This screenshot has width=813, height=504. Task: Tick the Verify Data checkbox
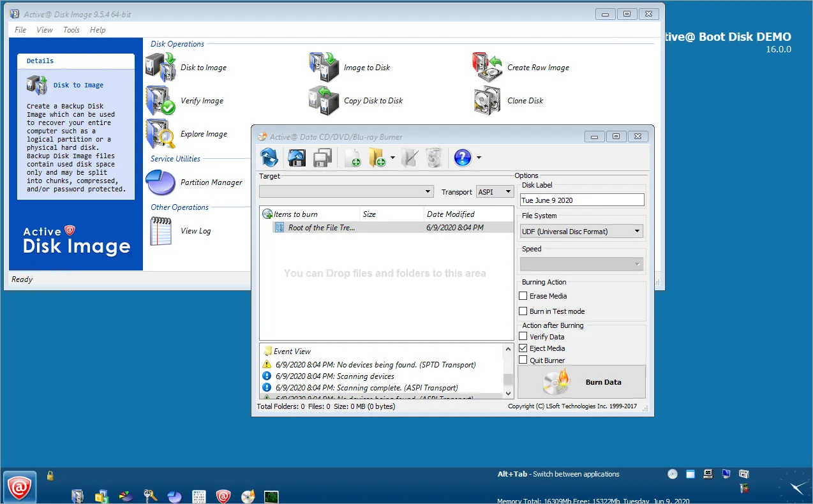pos(523,337)
